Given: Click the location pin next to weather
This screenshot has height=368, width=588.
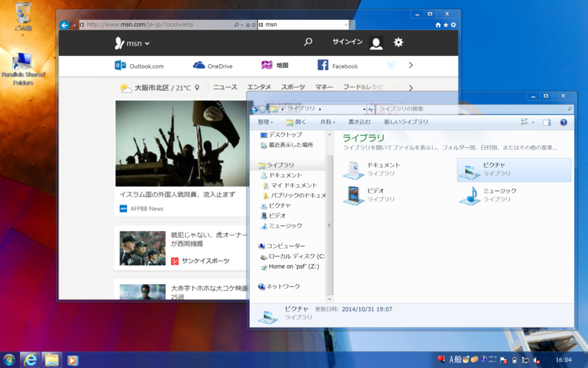Looking at the screenshot, I should pos(197,88).
